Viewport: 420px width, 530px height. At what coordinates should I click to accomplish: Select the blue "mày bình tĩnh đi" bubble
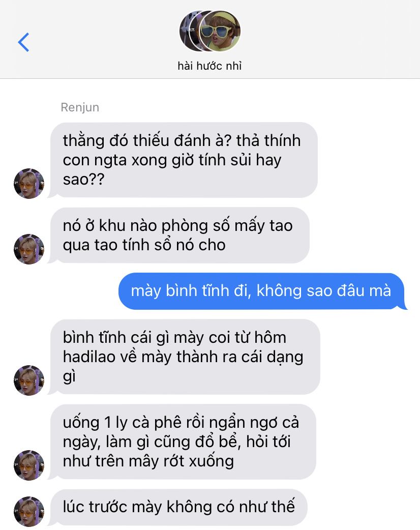click(x=262, y=291)
